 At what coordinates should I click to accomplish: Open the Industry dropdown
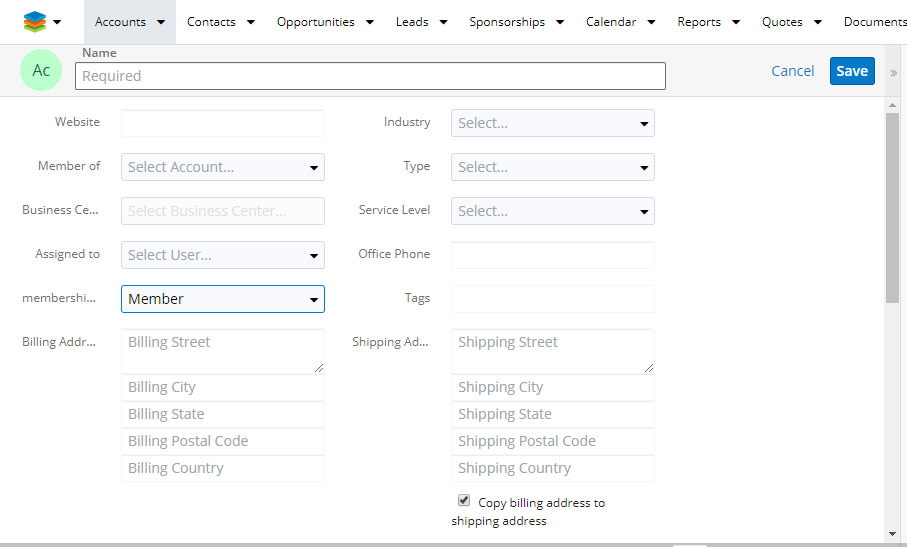click(553, 123)
